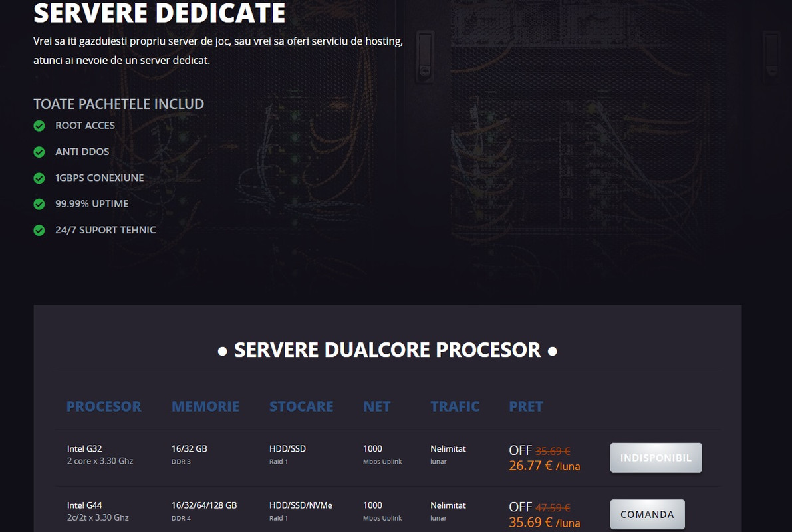Click the check icon next to 99.99% UPTIME

tap(39, 205)
